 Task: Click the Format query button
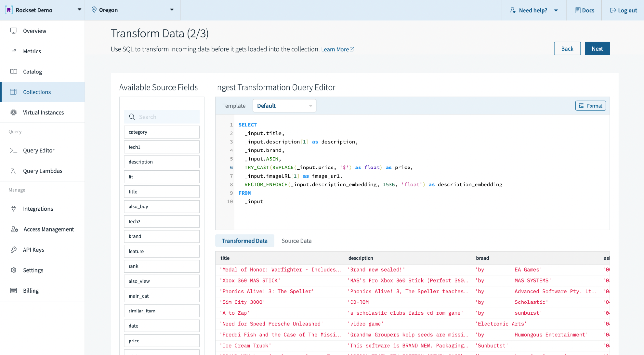point(591,106)
